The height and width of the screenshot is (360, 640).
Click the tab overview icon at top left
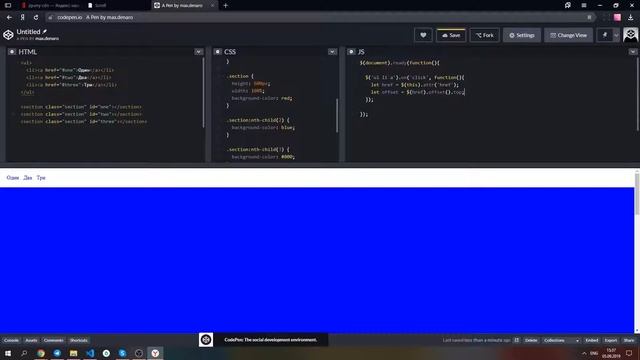[8, 5]
